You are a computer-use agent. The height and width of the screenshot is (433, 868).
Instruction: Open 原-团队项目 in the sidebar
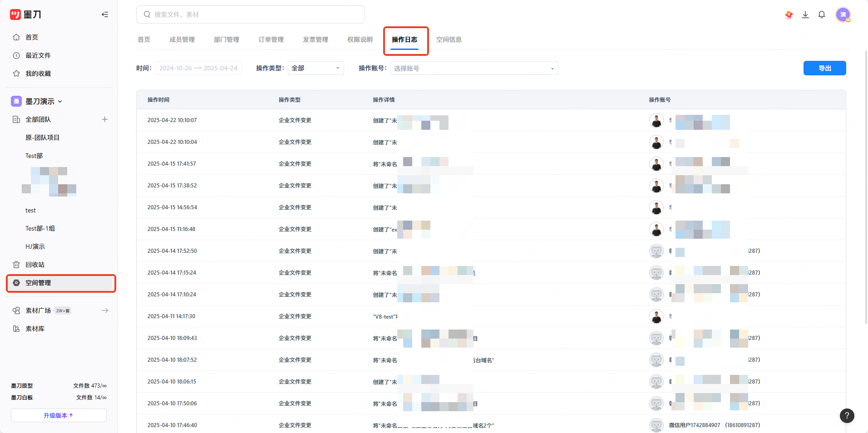(x=42, y=138)
